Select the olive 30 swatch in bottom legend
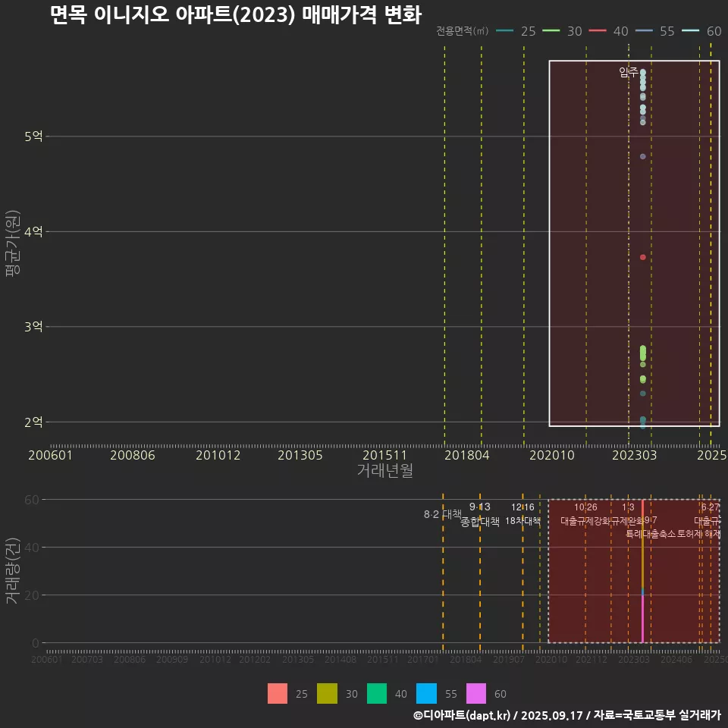The image size is (728, 728). click(327, 694)
